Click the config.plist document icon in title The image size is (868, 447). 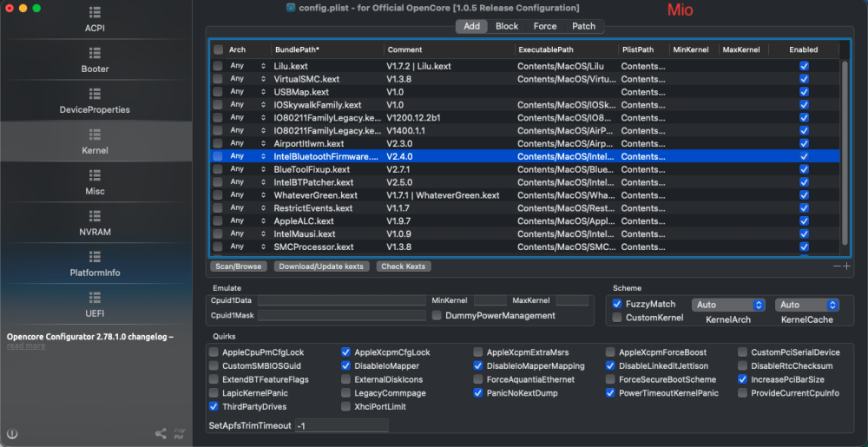click(x=291, y=9)
